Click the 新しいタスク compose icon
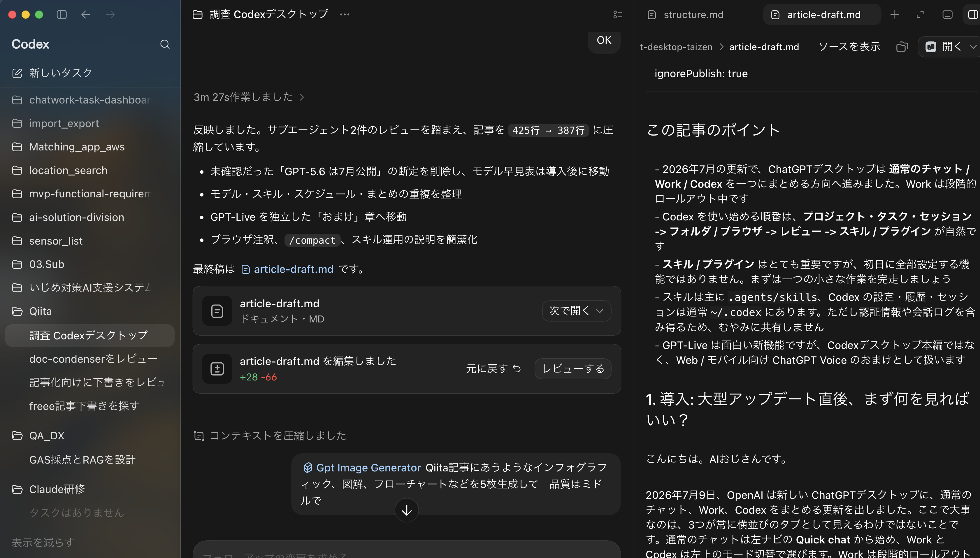The width and height of the screenshot is (980, 558). pyautogui.click(x=17, y=73)
